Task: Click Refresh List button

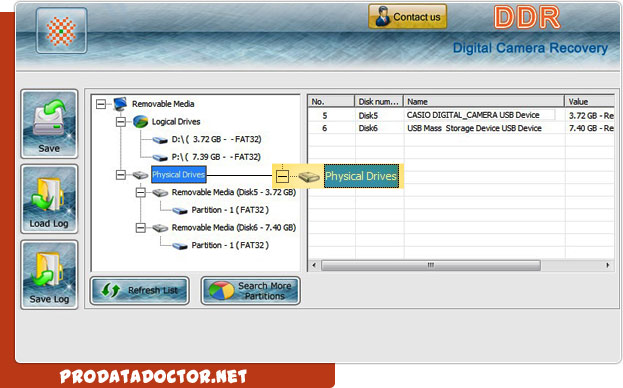Action: pyautogui.click(x=139, y=291)
